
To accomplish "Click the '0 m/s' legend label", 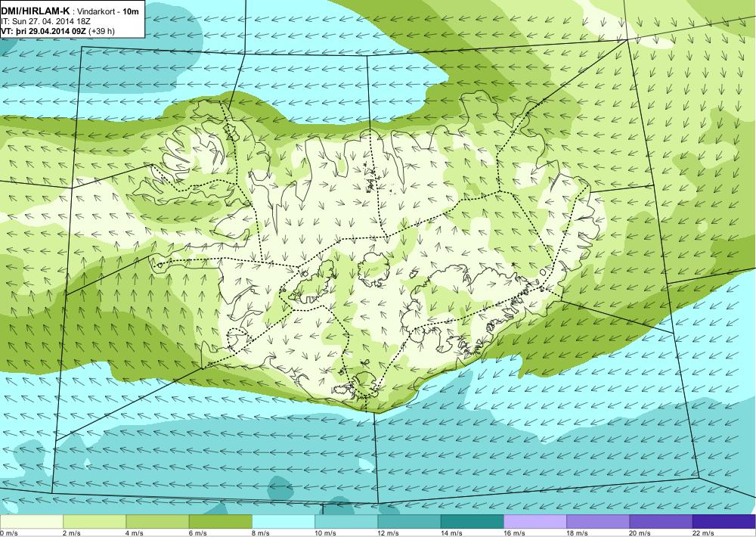I will [9, 533].
